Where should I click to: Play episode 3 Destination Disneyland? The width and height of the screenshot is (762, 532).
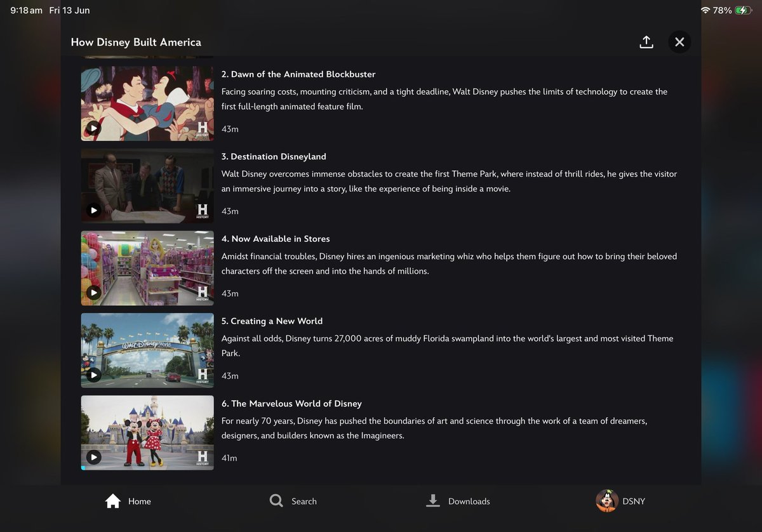93,210
